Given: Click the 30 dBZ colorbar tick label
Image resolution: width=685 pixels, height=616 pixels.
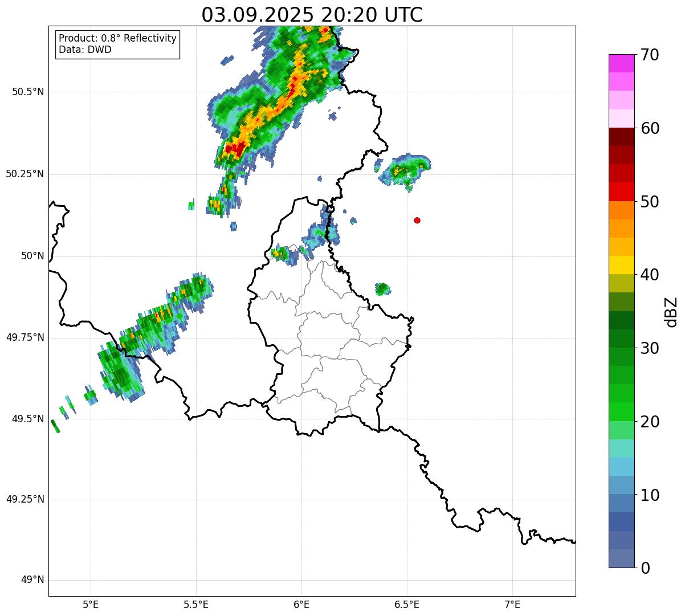Looking at the screenshot, I should (x=650, y=348).
